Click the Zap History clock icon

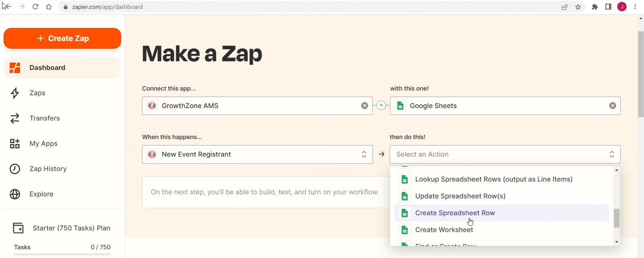click(x=15, y=169)
